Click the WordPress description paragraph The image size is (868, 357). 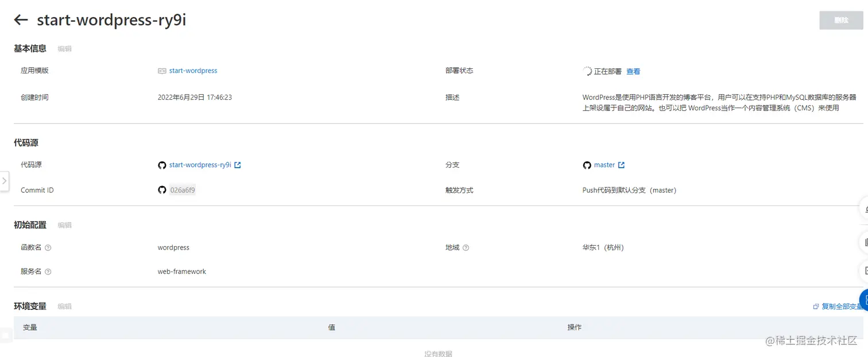pos(719,103)
